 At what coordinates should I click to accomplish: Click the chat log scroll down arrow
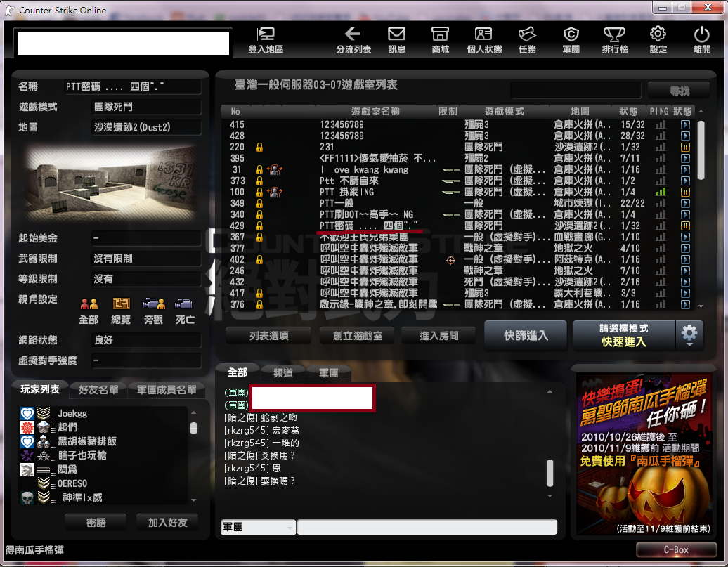[550, 496]
